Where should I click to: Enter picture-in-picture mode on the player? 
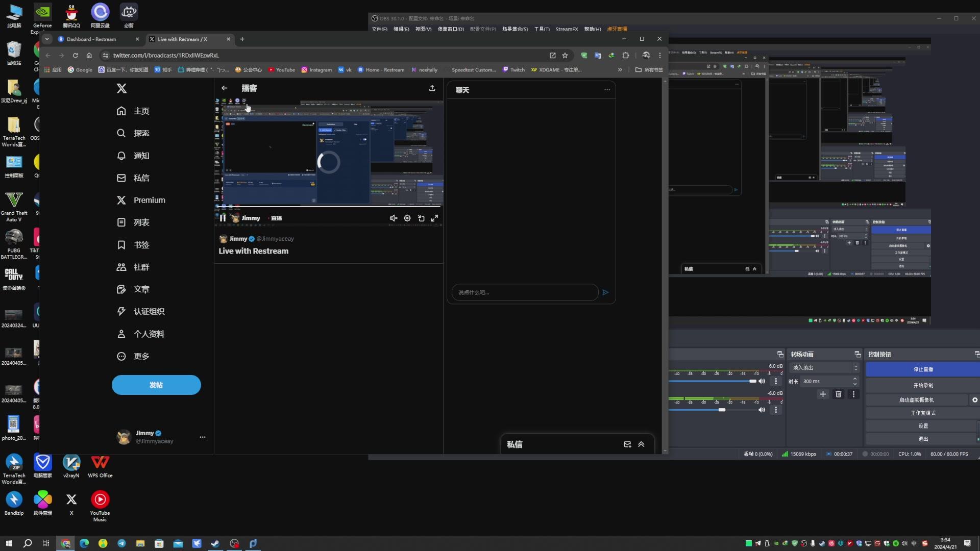click(421, 218)
